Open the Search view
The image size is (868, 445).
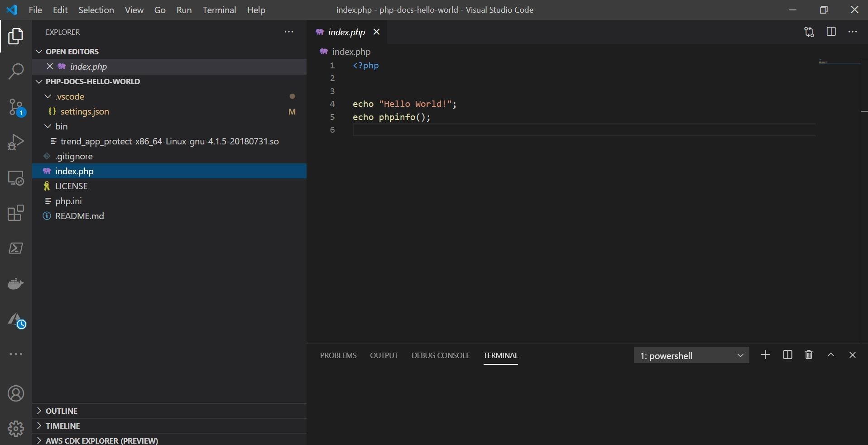(x=16, y=72)
